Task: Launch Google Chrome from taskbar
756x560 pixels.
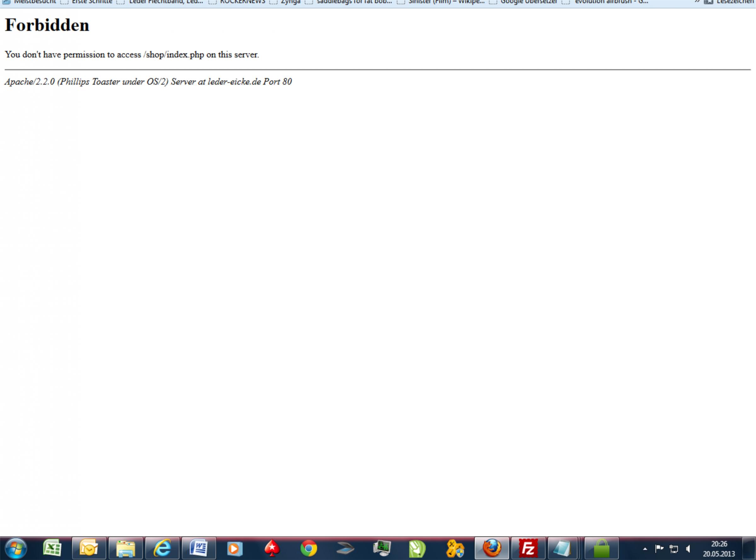Action: (308, 548)
